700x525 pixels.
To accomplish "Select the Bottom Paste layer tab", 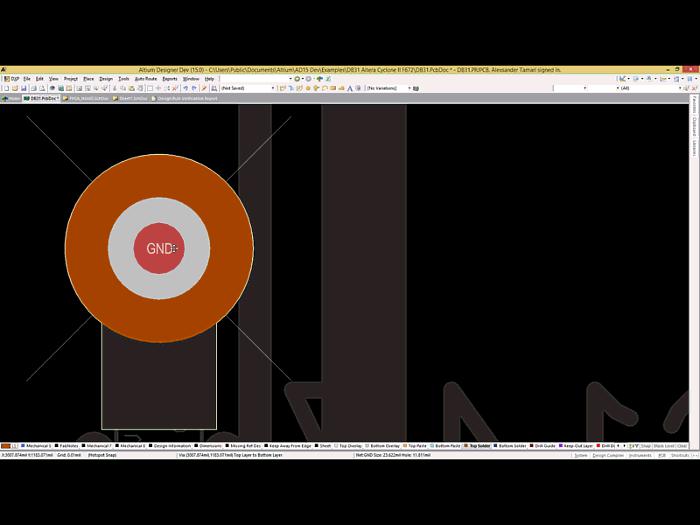I will (x=446, y=446).
